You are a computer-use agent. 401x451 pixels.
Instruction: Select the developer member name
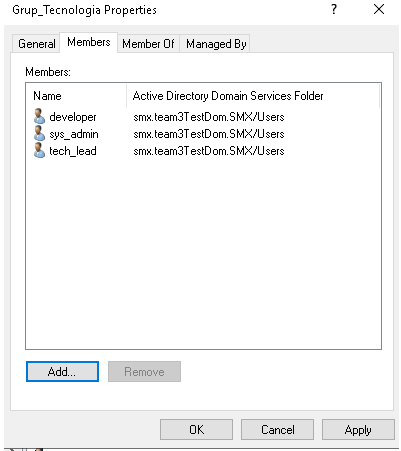[x=73, y=117]
